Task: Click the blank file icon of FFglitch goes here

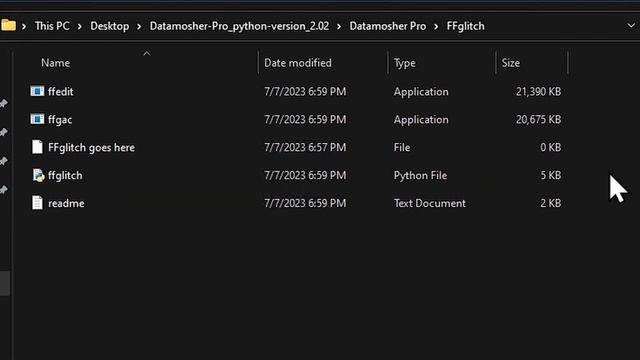Action: (37, 147)
